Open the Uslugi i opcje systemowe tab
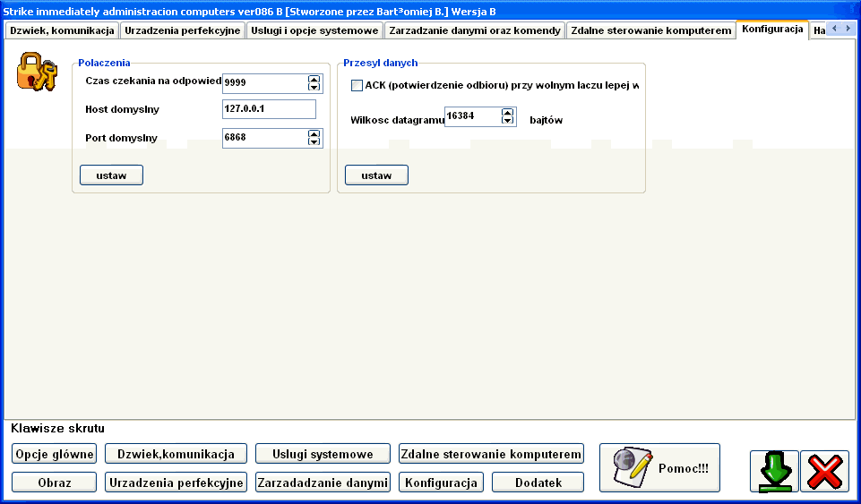 point(314,30)
